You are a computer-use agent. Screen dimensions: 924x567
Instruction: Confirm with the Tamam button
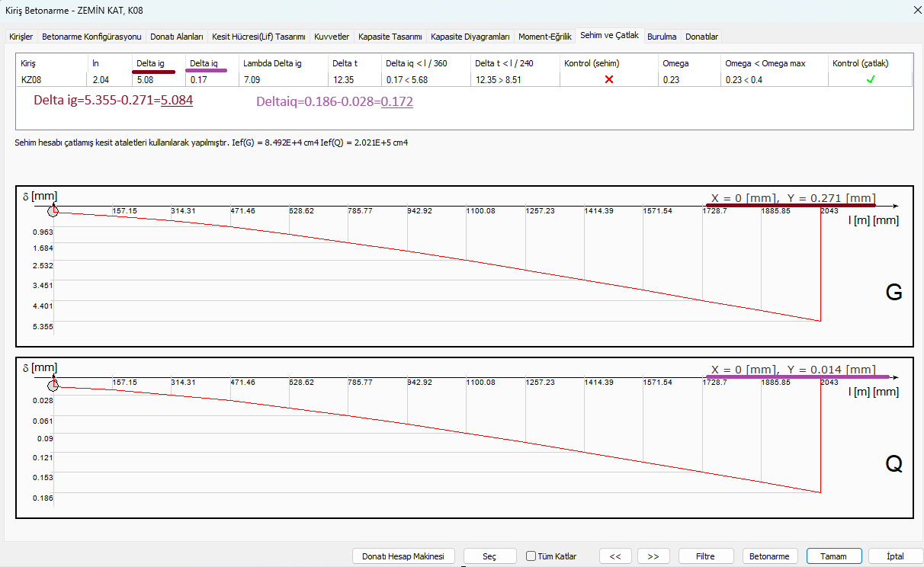[x=834, y=556]
